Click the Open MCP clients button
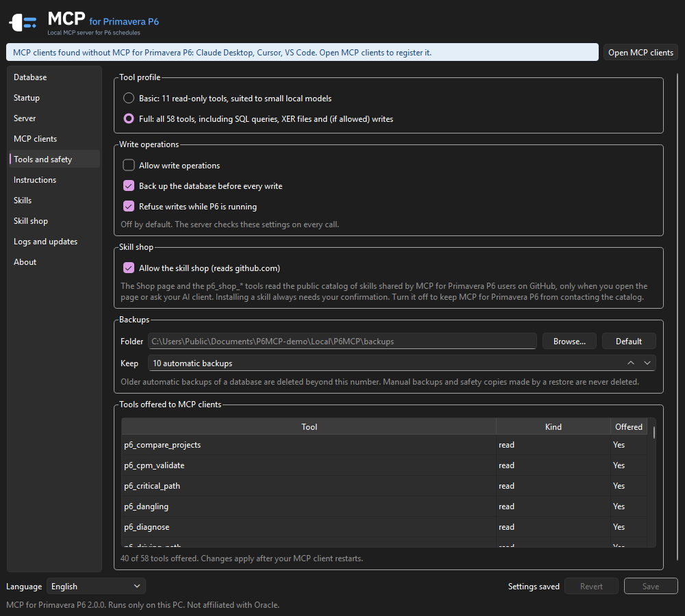 (x=640, y=53)
